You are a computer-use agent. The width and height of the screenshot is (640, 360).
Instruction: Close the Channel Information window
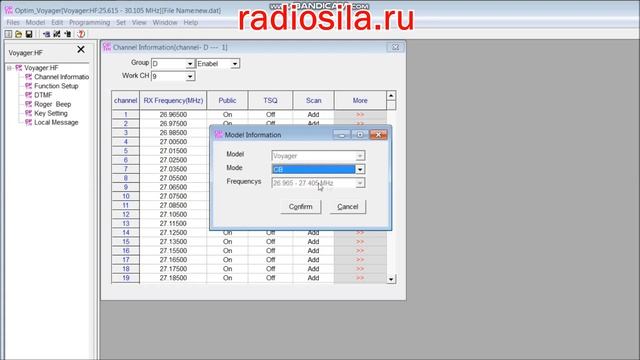pyautogui.click(x=396, y=47)
